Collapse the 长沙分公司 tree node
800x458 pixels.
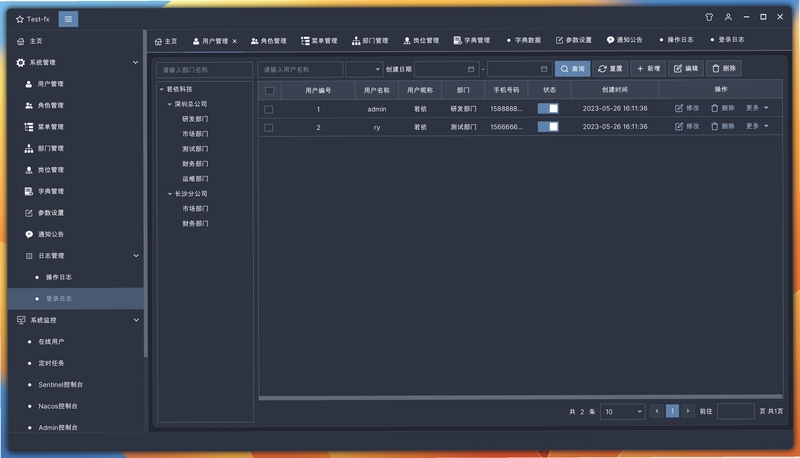pos(170,194)
